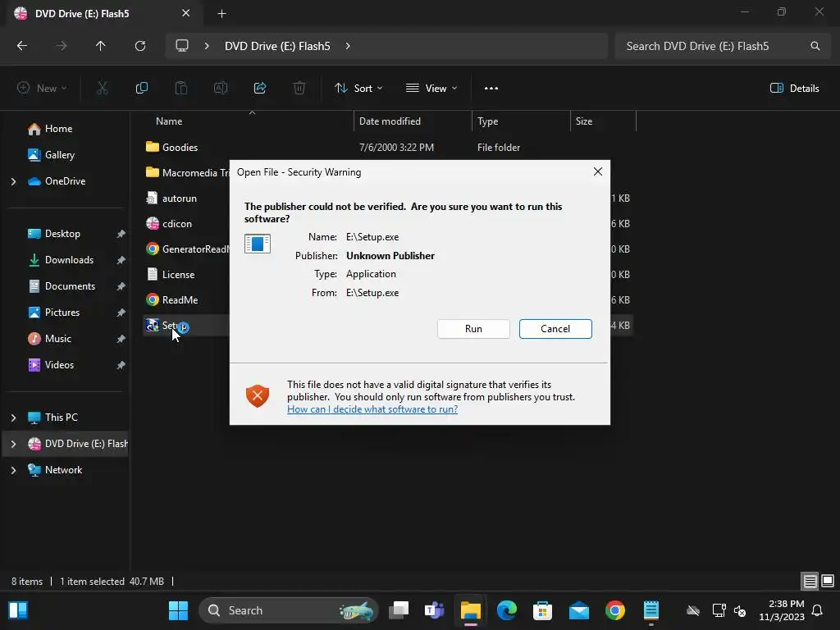Expand the Network tree node
Viewport: 840px width, 630px height.
(x=13, y=470)
